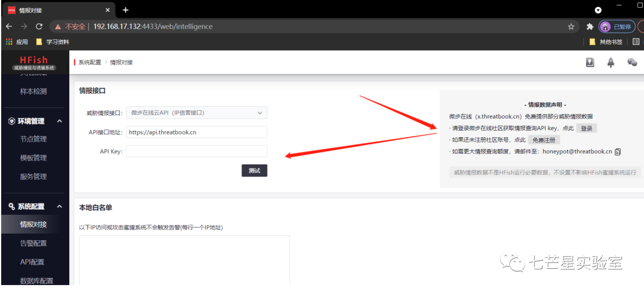644x291 pixels.
Task: Open the apps grid bookmark shortcut
Action: (17, 42)
